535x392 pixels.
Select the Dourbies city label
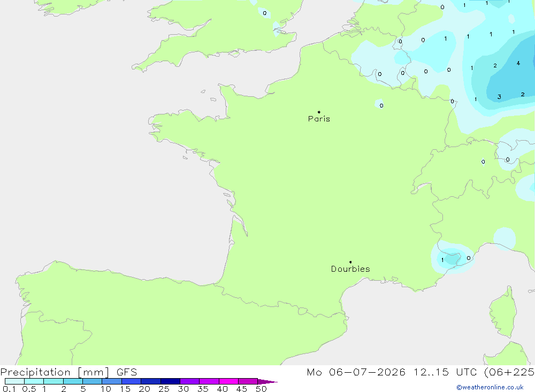coord(350,269)
